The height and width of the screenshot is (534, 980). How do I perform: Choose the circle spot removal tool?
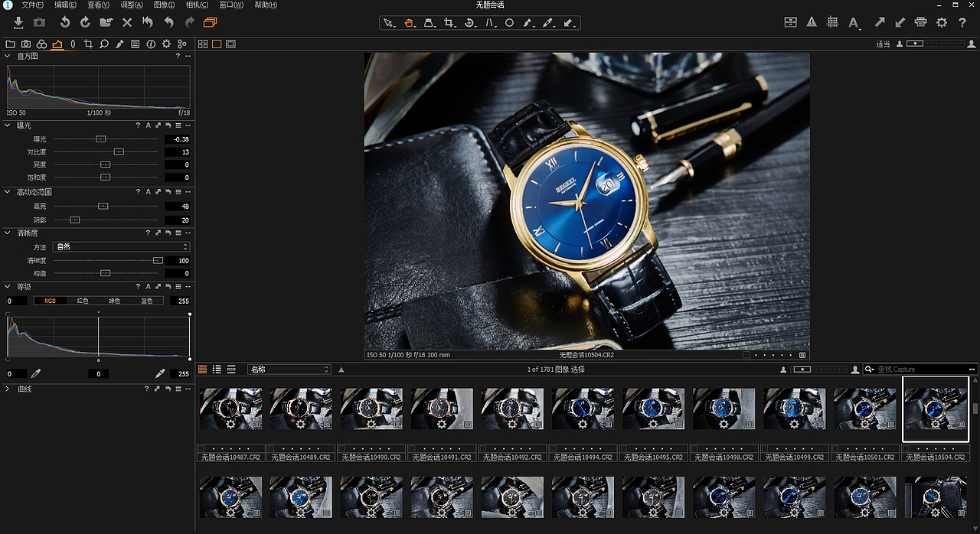coord(509,23)
